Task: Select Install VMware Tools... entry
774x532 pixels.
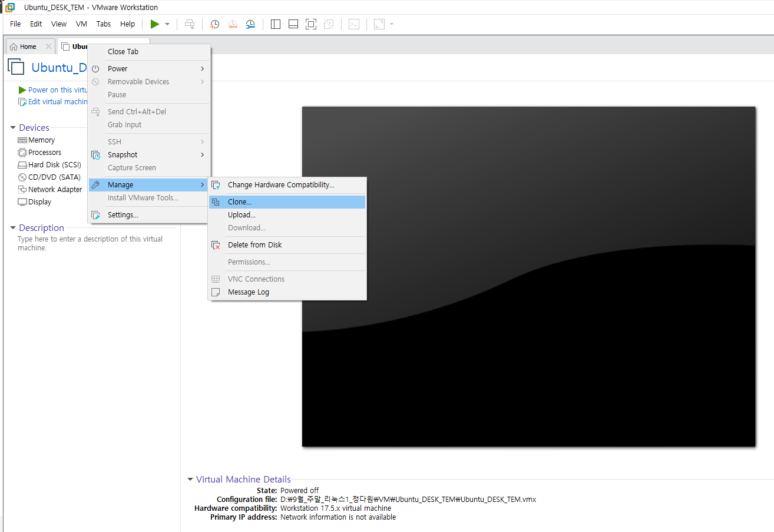Action: tap(148, 198)
